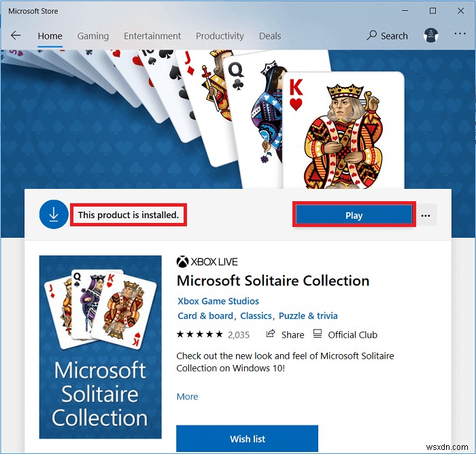The image size is (476, 454).
Task: Open the Card & board category
Action: point(205,315)
